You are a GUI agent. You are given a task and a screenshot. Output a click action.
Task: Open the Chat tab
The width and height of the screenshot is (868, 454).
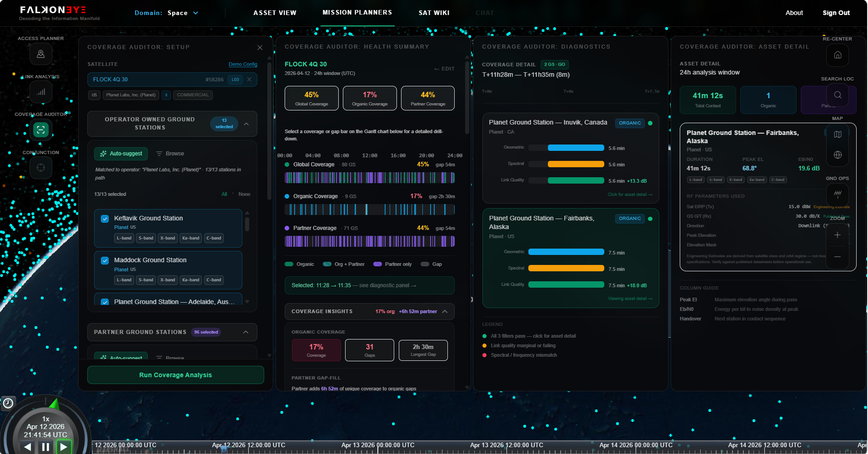coord(485,13)
